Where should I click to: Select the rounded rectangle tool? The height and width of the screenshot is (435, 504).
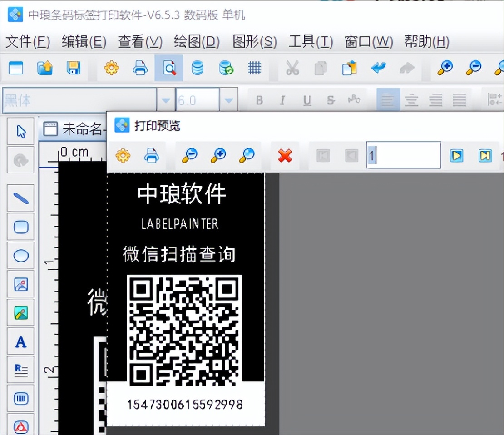21,227
